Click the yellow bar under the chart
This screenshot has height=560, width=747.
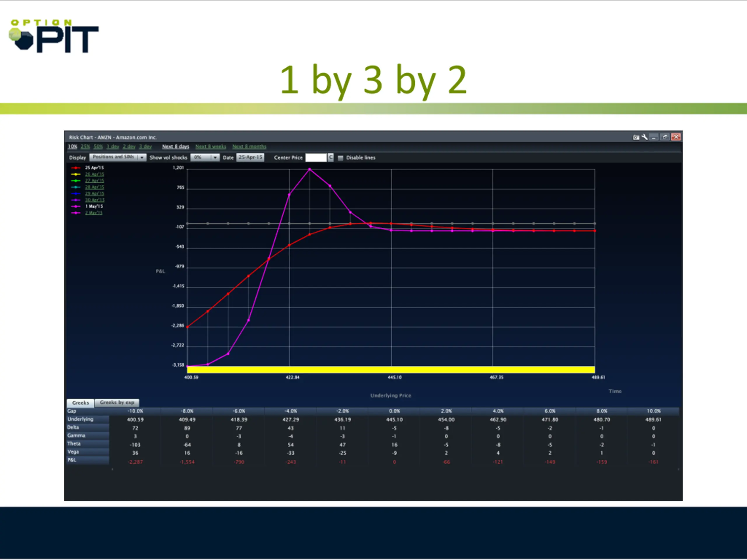[x=391, y=370]
